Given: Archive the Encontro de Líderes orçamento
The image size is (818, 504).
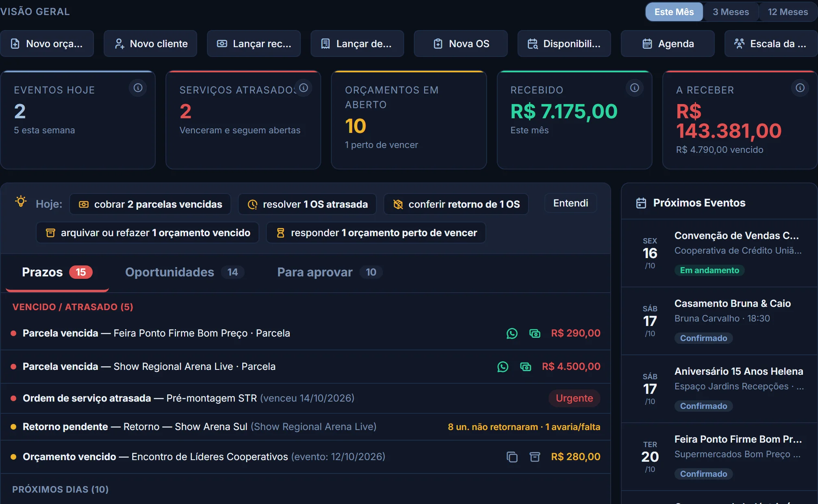Looking at the screenshot, I should pos(535,457).
